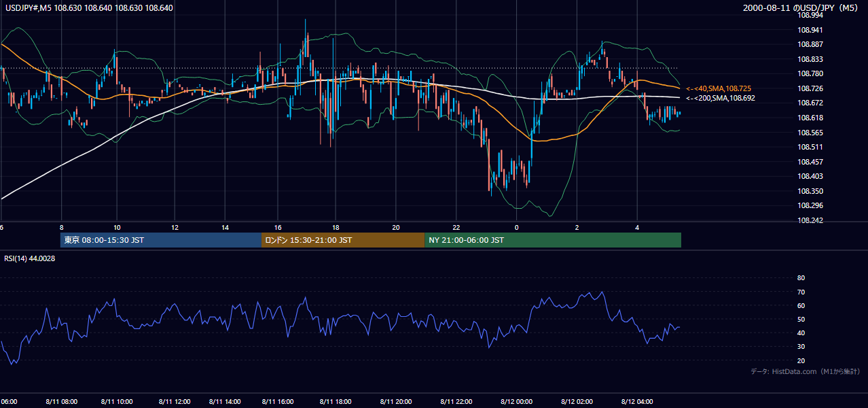The width and height of the screenshot is (868, 408).
Task: Click price axis value 108.726
Action: (810, 88)
